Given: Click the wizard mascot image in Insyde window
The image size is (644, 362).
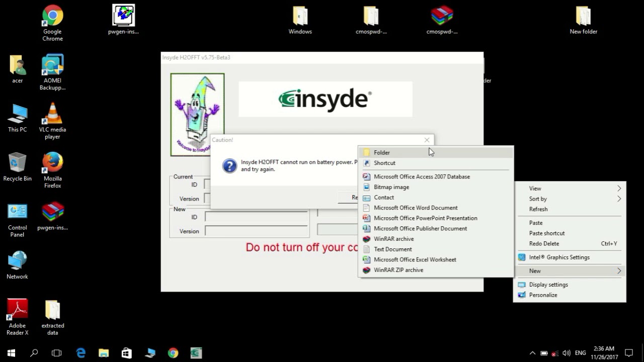Looking at the screenshot, I should tap(197, 115).
